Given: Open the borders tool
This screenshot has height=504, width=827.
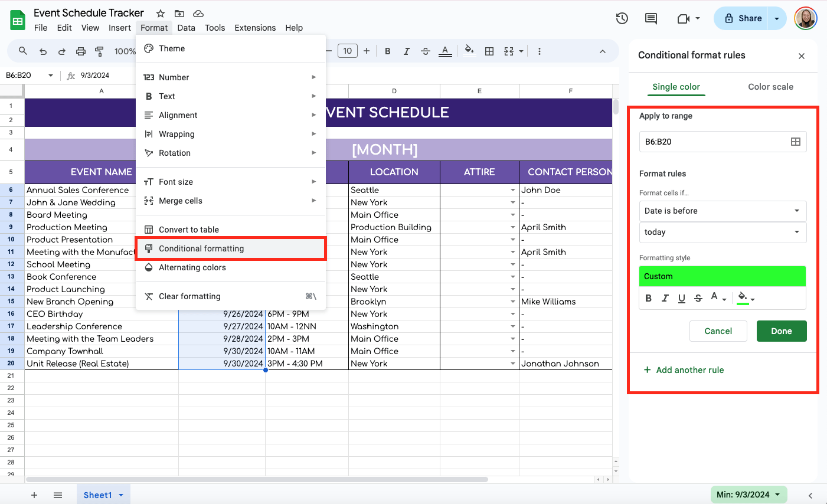Looking at the screenshot, I should pos(489,51).
